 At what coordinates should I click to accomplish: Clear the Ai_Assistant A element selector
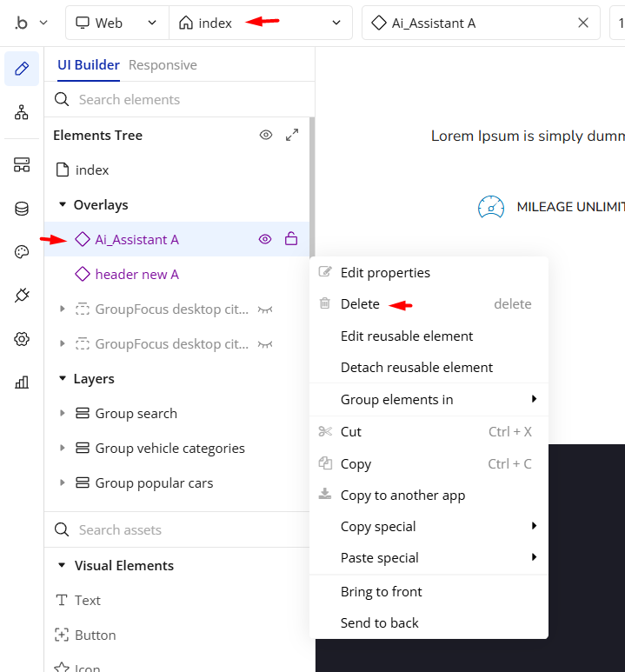click(583, 23)
